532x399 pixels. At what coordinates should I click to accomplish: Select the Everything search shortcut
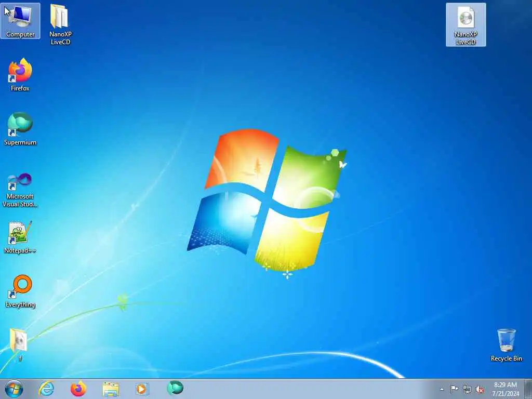pyautogui.click(x=20, y=291)
